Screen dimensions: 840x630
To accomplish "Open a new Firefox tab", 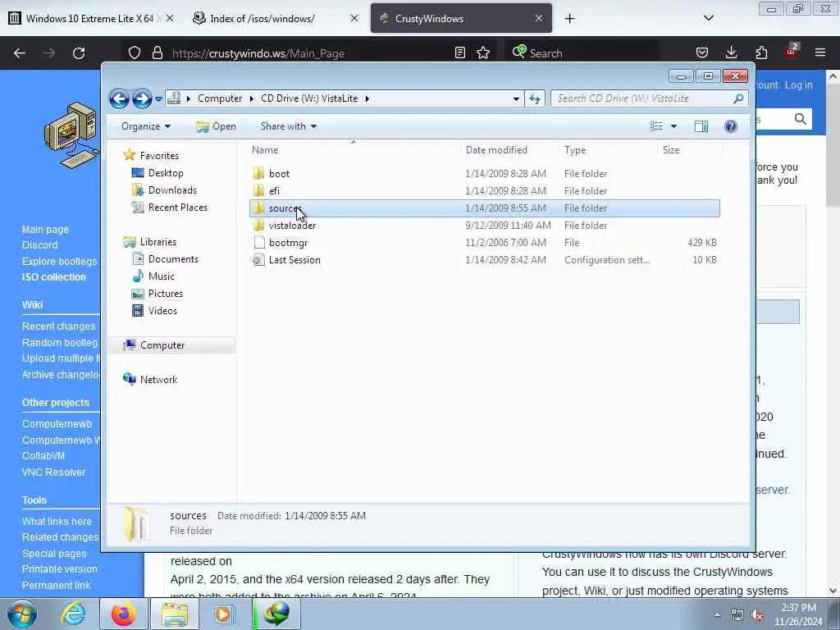I will coord(569,19).
